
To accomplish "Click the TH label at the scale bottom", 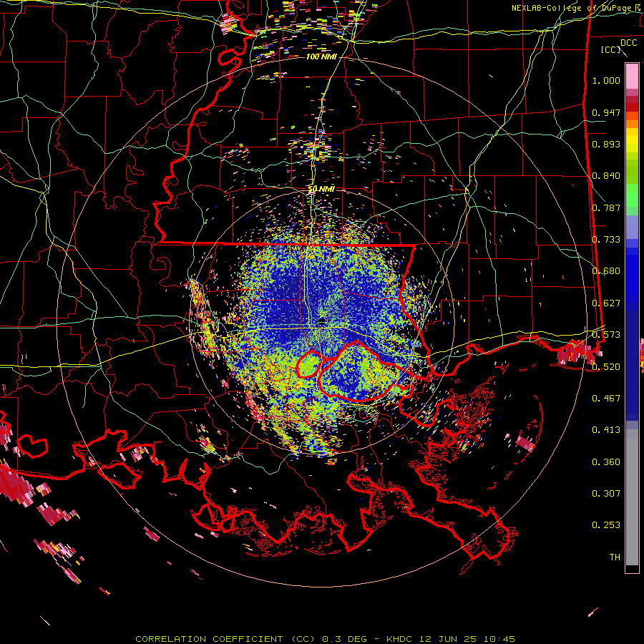I will click(615, 557).
